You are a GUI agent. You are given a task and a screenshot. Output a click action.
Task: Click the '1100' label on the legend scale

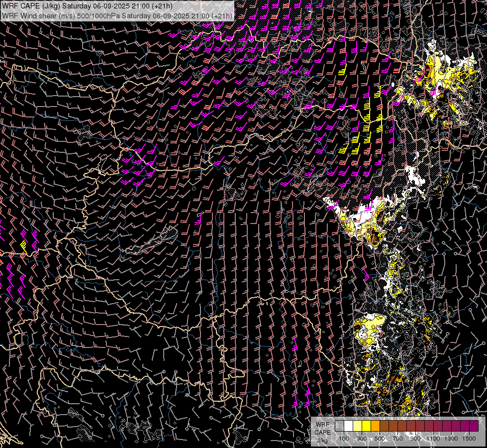click(433, 439)
